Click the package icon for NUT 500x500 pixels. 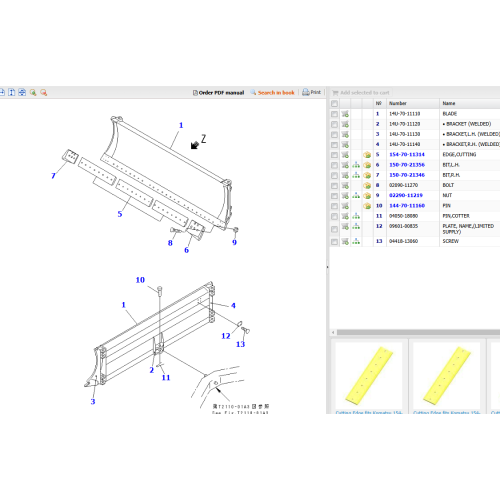click(367, 196)
